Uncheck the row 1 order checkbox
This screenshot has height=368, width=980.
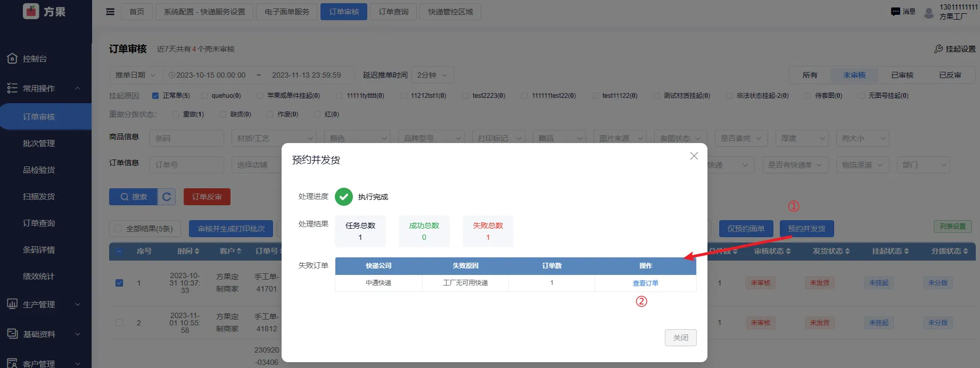click(x=119, y=283)
